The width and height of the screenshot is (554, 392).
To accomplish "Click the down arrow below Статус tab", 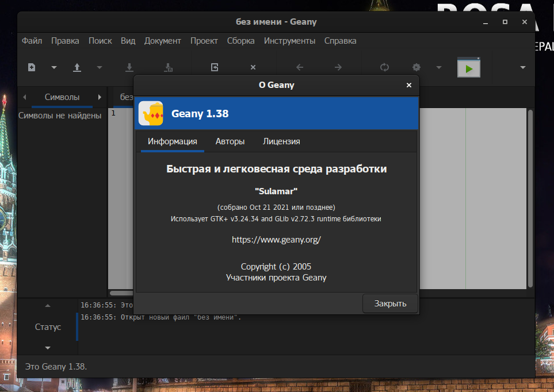I will [48, 348].
